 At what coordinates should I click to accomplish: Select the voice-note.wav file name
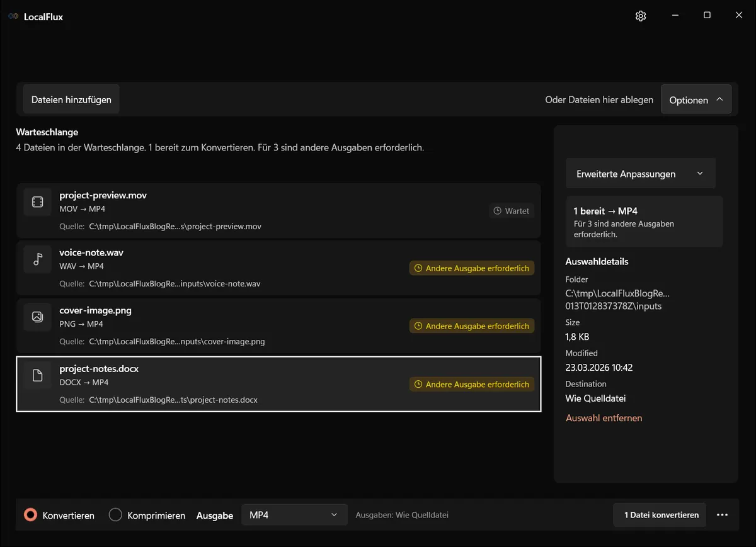coord(91,252)
